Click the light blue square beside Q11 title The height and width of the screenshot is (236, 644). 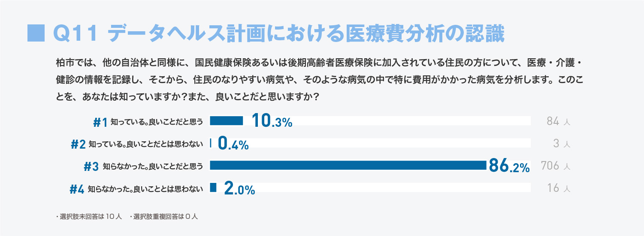(36, 33)
